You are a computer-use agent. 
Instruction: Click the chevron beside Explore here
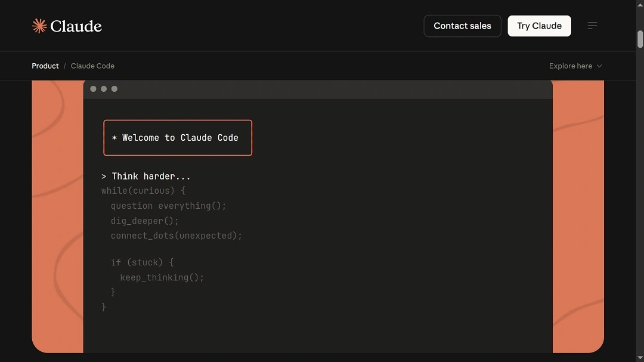pyautogui.click(x=600, y=66)
